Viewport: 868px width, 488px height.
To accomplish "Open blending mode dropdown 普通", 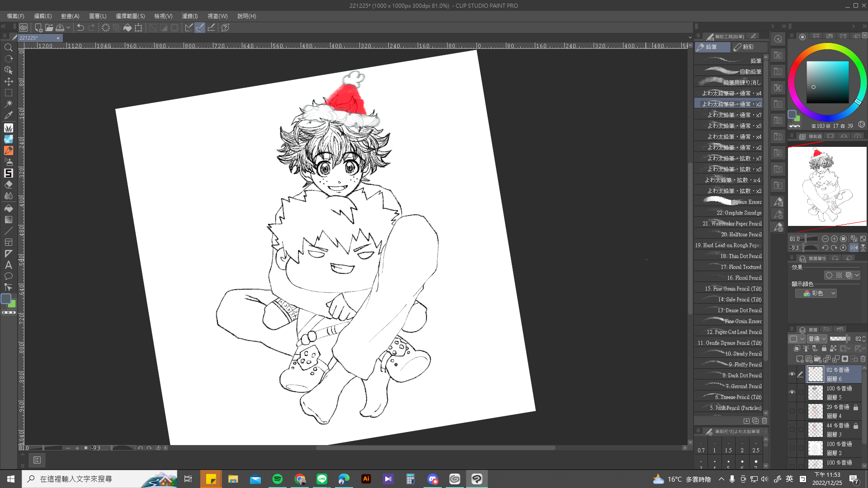I will coord(817,338).
